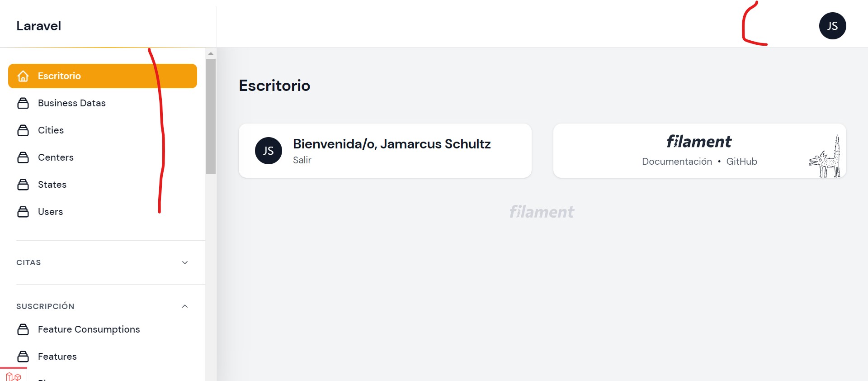Open the GitHub link
Screen dimensions: 868x381
point(741,162)
